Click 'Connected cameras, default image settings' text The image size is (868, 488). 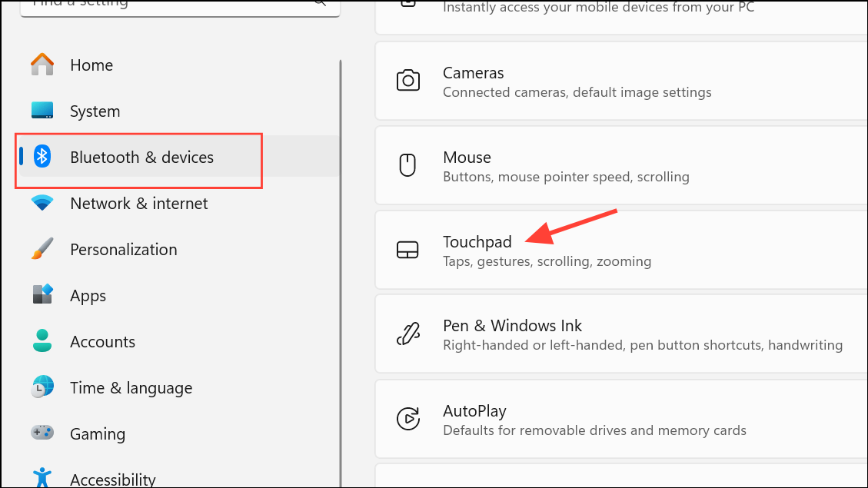click(x=577, y=92)
